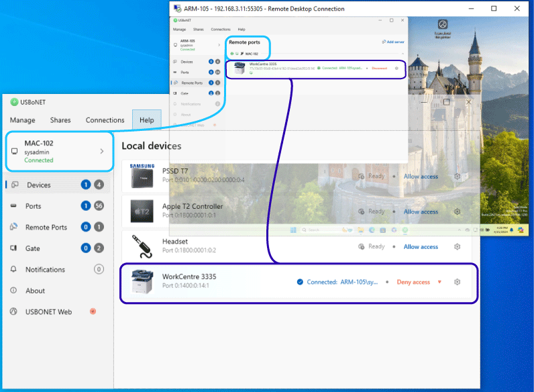This screenshot has height=392, width=534.
Task: Click the USBoNET icon on the remote taskbar
Action: click(x=405, y=230)
